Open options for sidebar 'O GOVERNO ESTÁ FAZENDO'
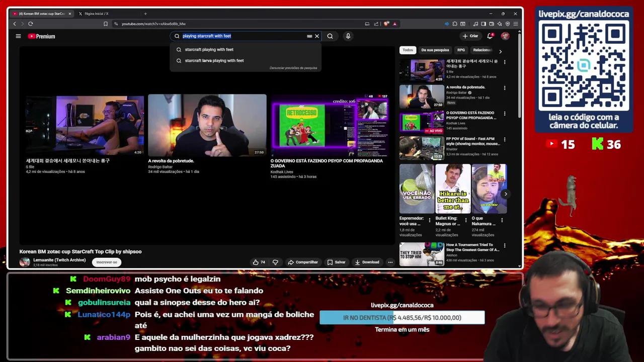Viewport: 644px width, 362px height. coord(505,114)
